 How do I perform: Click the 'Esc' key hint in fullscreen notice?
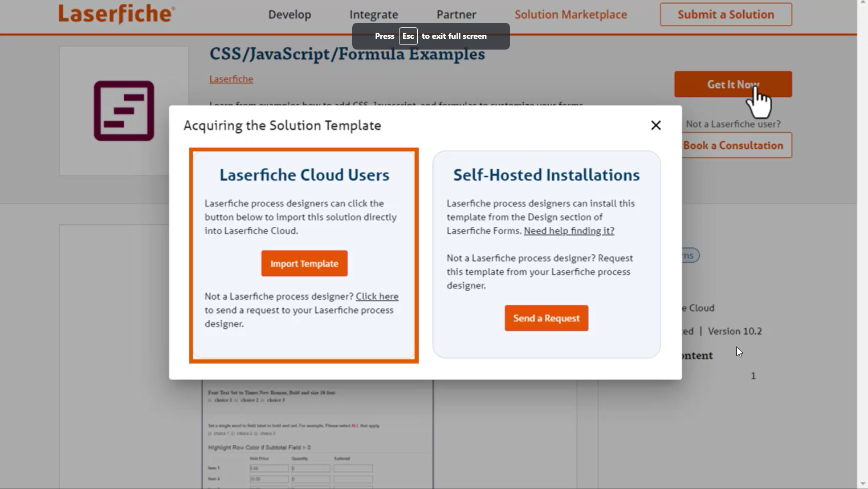[x=408, y=36]
